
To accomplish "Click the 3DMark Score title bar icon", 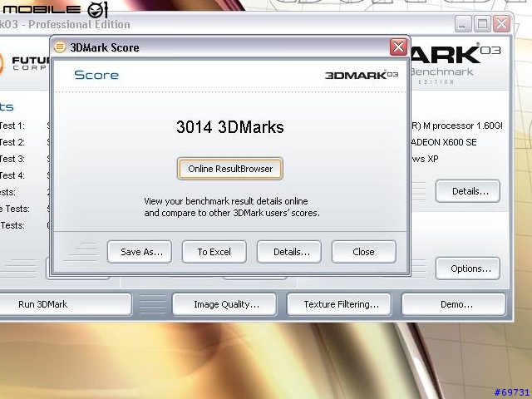I will click(x=60, y=47).
